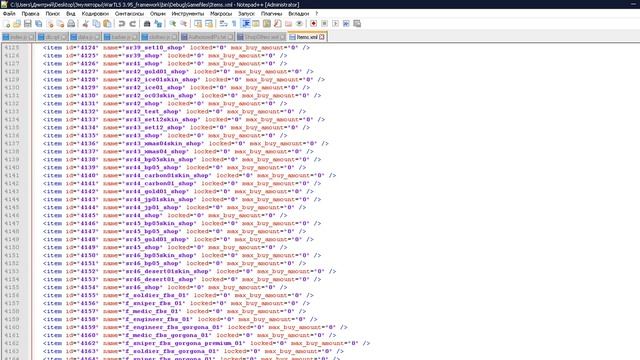This screenshot has height=360, width=640.
Task: Save the recorded macro icon
Action: pyautogui.click(x=357, y=24)
